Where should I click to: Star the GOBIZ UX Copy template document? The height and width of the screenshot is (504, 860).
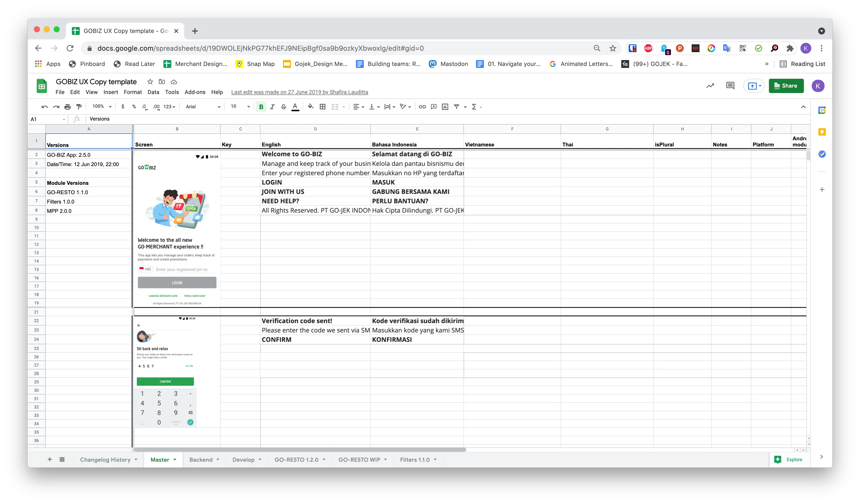click(x=150, y=82)
